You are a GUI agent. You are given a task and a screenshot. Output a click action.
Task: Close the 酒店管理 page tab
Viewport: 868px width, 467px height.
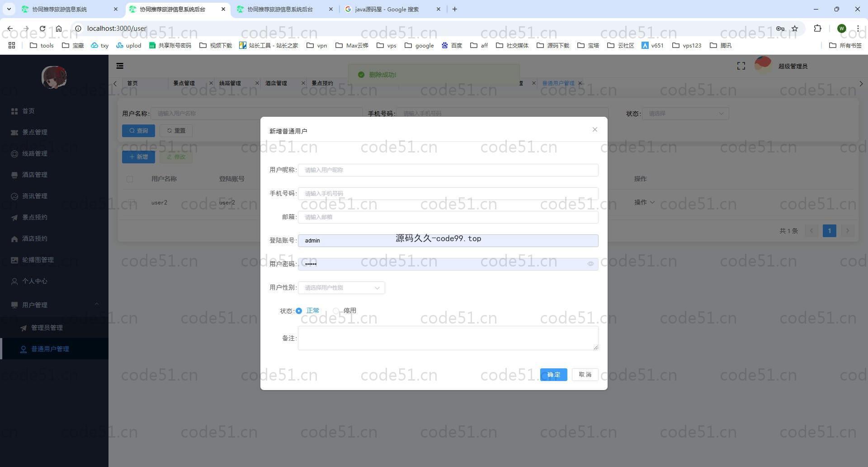[x=303, y=83]
